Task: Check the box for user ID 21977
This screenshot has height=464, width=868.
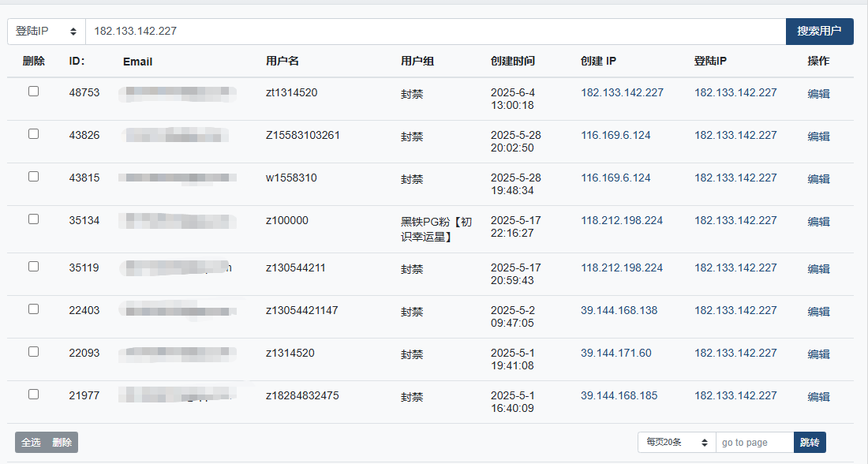Action: (34, 395)
